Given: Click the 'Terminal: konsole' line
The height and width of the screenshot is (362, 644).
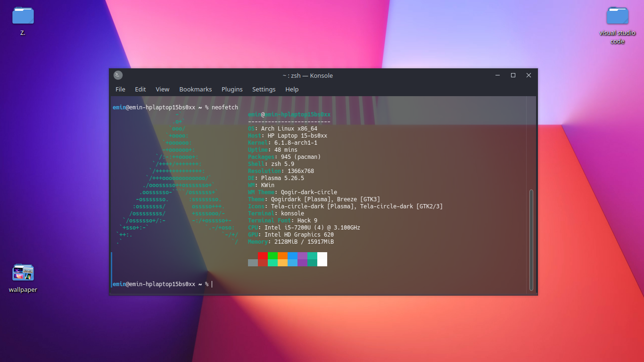Looking at the screenshot, I should pos(276,214).
